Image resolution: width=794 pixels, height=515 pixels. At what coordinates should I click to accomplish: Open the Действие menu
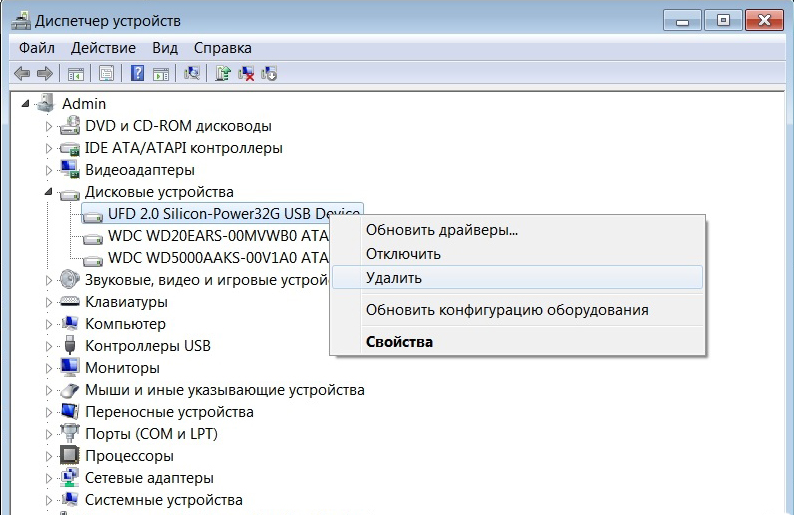tap(103, 48)
